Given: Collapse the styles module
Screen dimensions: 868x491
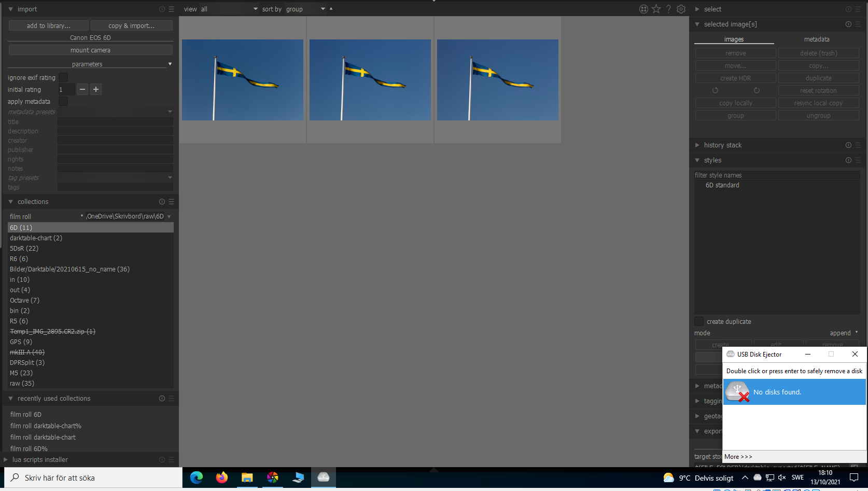Looking at the screenshot, I should (697, 160).
